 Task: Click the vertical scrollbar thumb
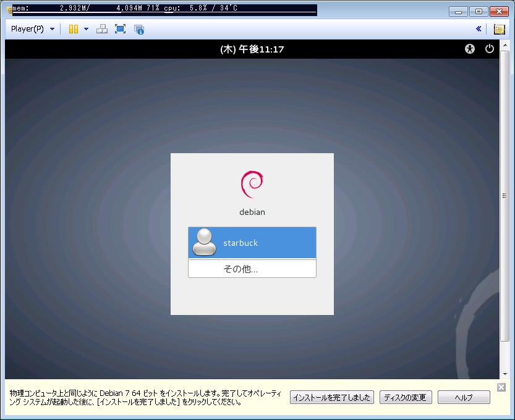coord(504,196)
